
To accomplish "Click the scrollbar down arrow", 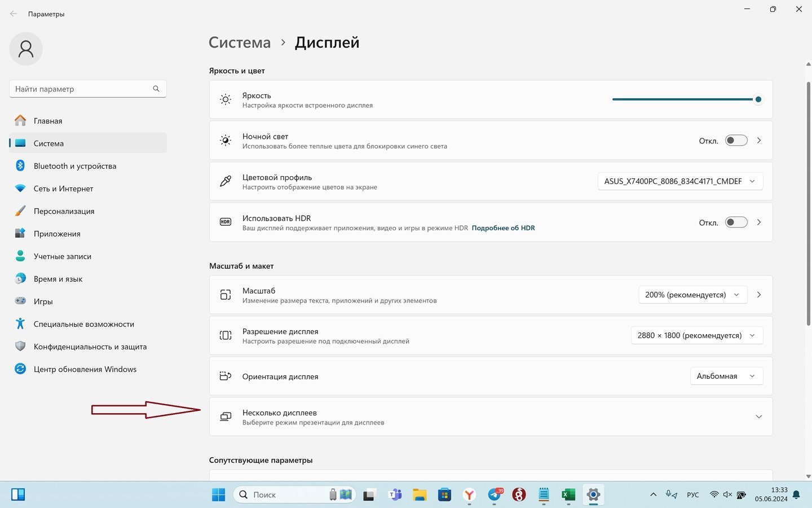I will [808, 476].
